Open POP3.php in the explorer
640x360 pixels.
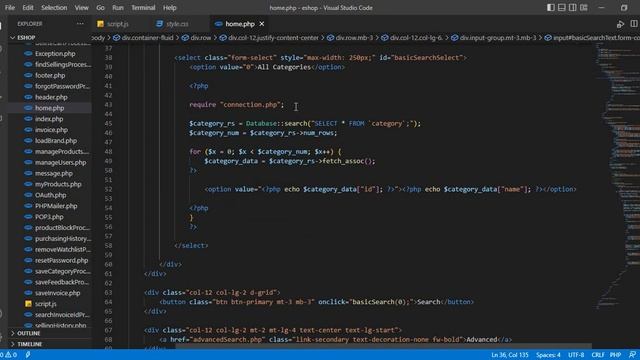(49, 217)
